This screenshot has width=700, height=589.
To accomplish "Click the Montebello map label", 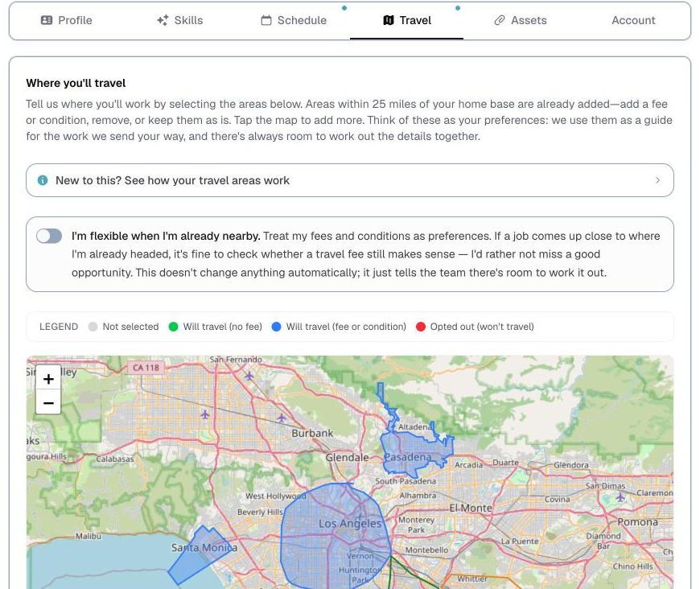I will pos(426,550).
